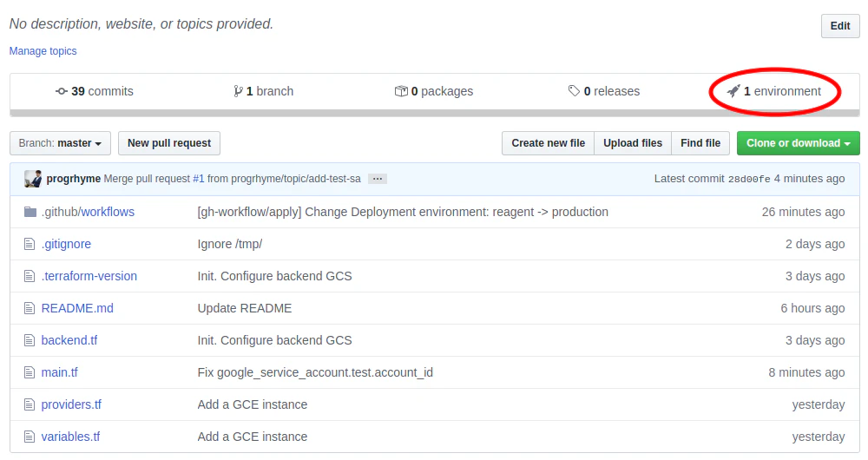868x460 pixels.
Task: Click the environment rocket icon
Action: pos(733,91)
